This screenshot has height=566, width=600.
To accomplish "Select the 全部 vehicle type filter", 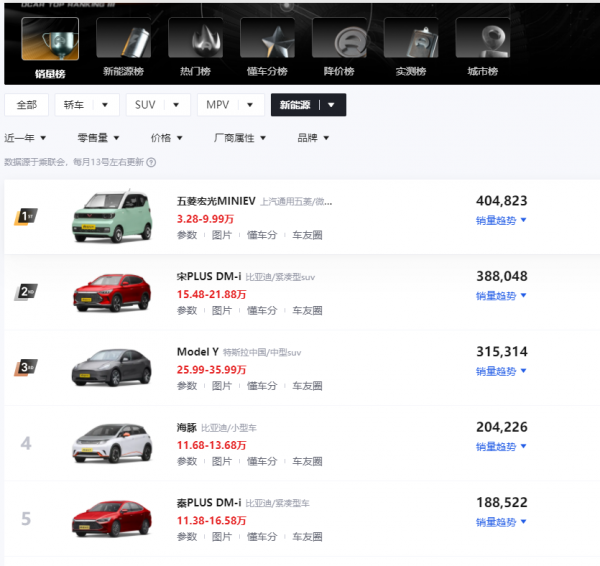I will 27,105.
